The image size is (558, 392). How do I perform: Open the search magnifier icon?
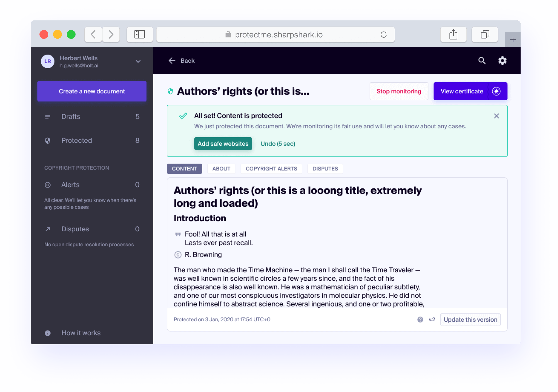click(x=482, y=61)
